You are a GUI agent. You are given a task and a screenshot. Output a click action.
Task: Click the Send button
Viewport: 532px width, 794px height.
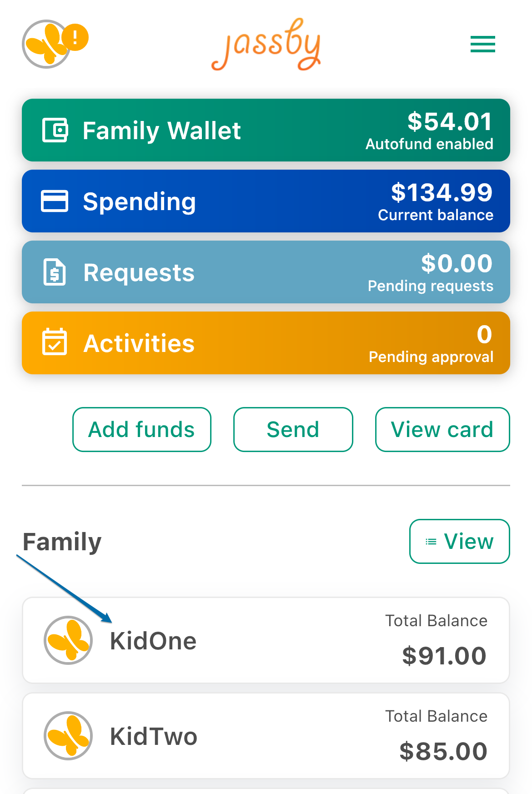293,429
